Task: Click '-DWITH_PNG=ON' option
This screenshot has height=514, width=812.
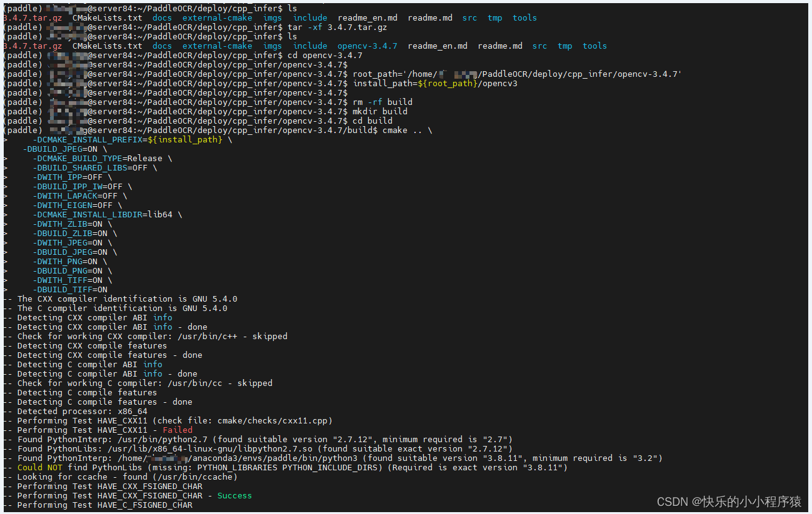Action: pos(65,262)
